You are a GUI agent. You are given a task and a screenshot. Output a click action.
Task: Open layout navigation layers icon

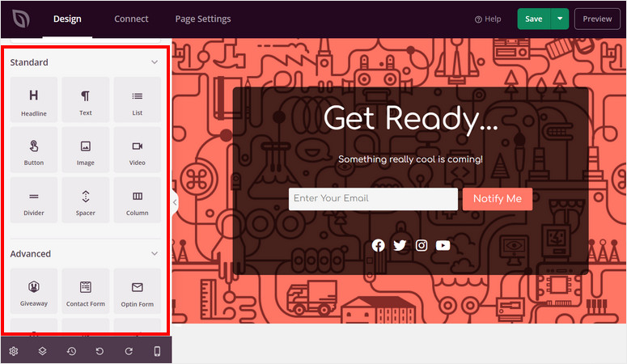42,351
